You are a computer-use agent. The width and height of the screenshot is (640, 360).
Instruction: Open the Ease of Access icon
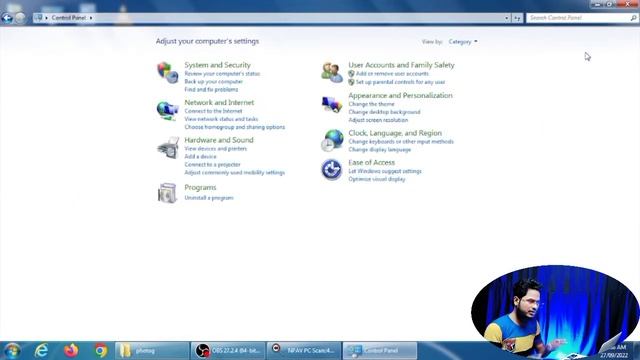pos(331,169)
